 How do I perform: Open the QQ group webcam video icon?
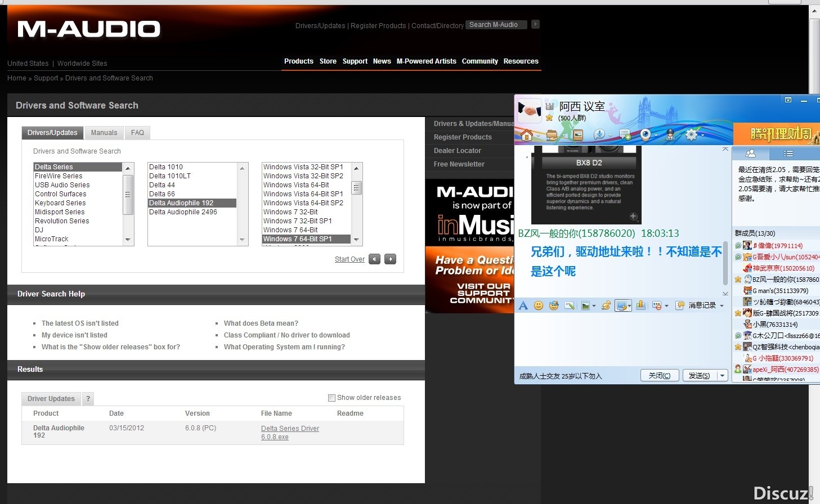click(646, 135)
